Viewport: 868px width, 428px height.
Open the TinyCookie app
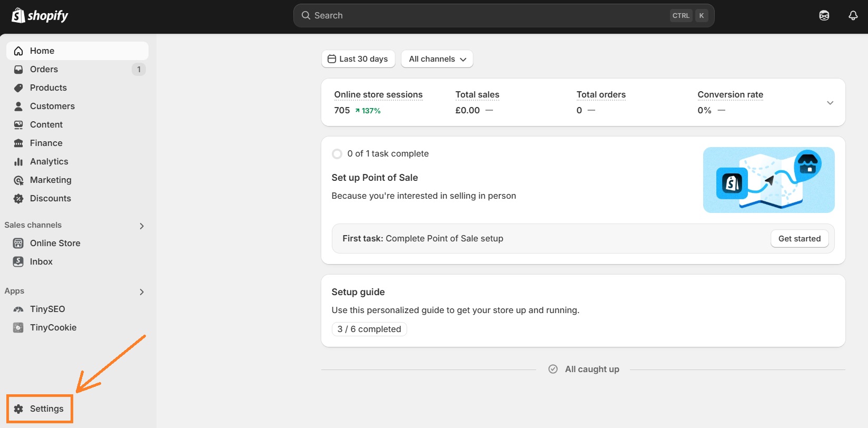(53, 327)
